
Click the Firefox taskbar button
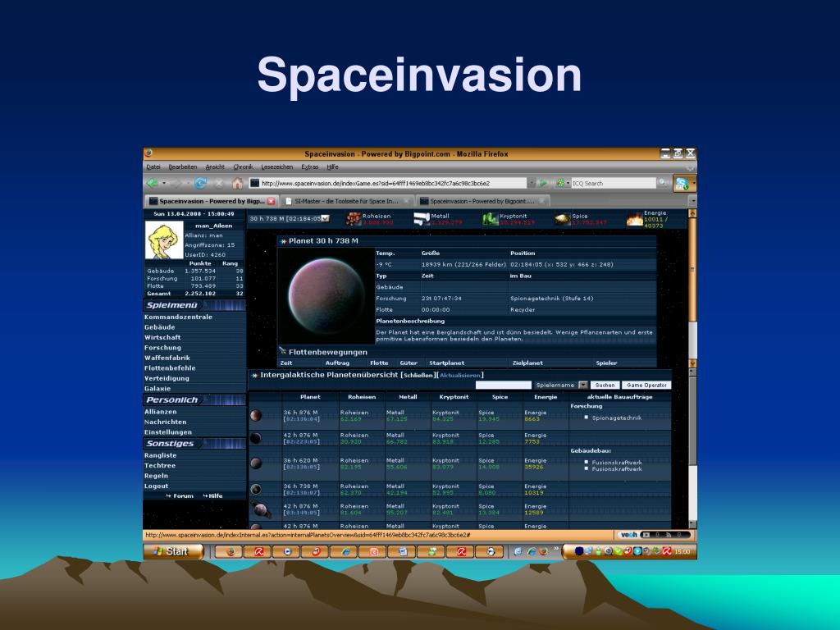pyautogui.click(x=229, y=551)
